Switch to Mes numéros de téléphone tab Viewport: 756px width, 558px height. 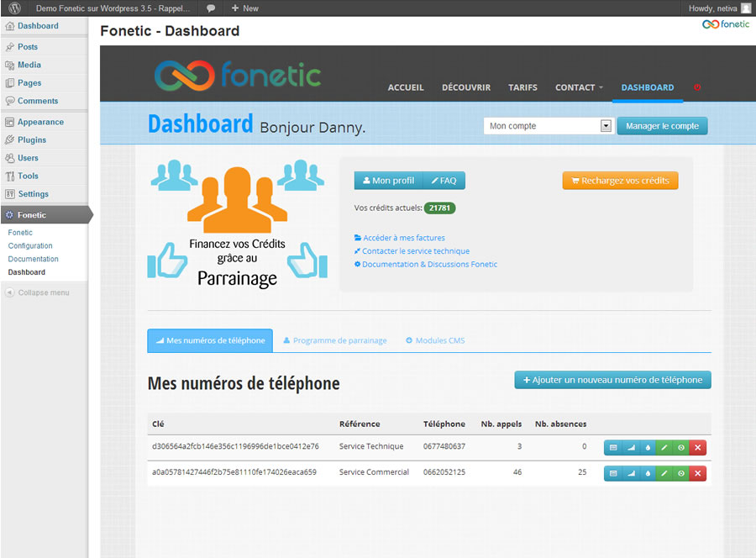210,340
